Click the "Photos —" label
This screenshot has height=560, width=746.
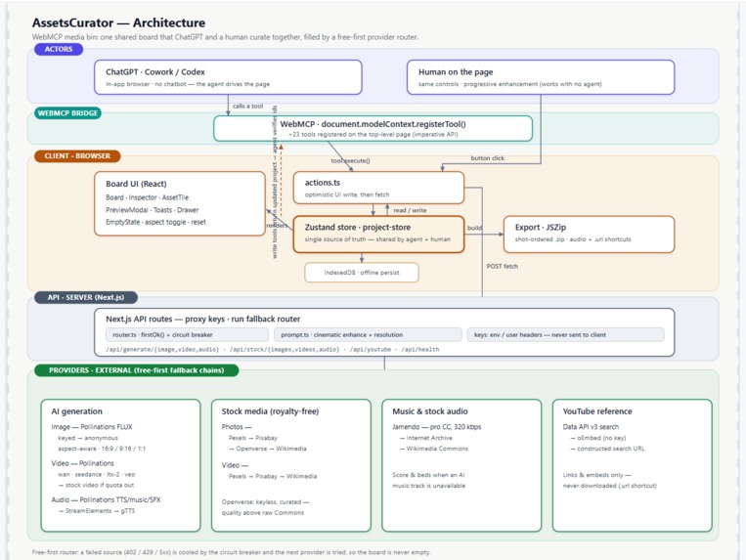pyautogui.click(x=236, y=427)
